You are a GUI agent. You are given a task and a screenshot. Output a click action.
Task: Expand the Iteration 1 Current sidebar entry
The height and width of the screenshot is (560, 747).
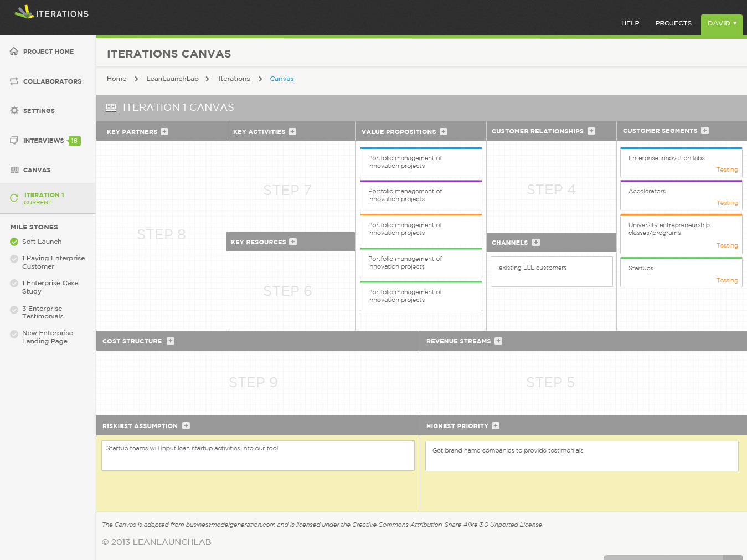pos(48,198)
